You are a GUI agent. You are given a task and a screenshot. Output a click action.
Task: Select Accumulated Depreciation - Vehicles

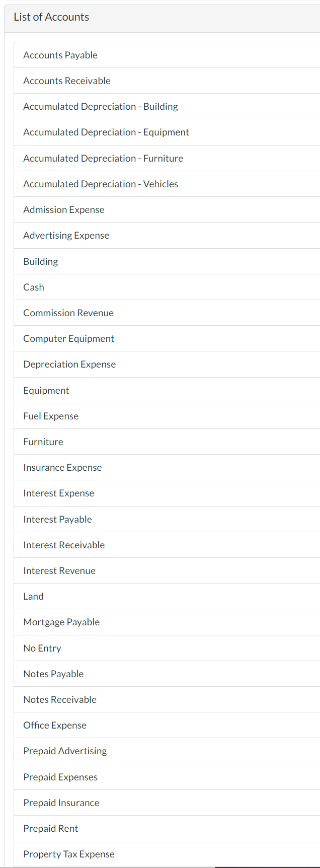tap(100, 184)
